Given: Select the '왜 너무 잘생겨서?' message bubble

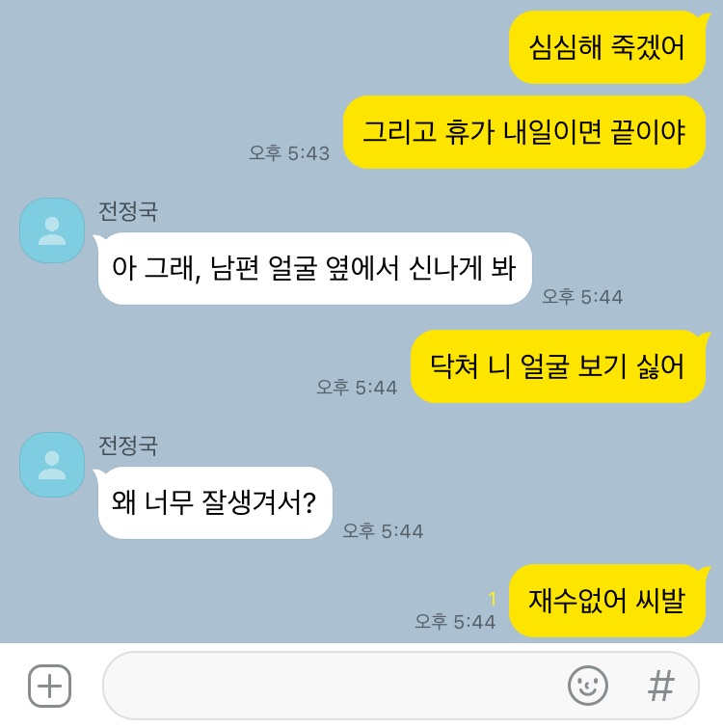Looking at the screenshot, I should tap(214, 502).
